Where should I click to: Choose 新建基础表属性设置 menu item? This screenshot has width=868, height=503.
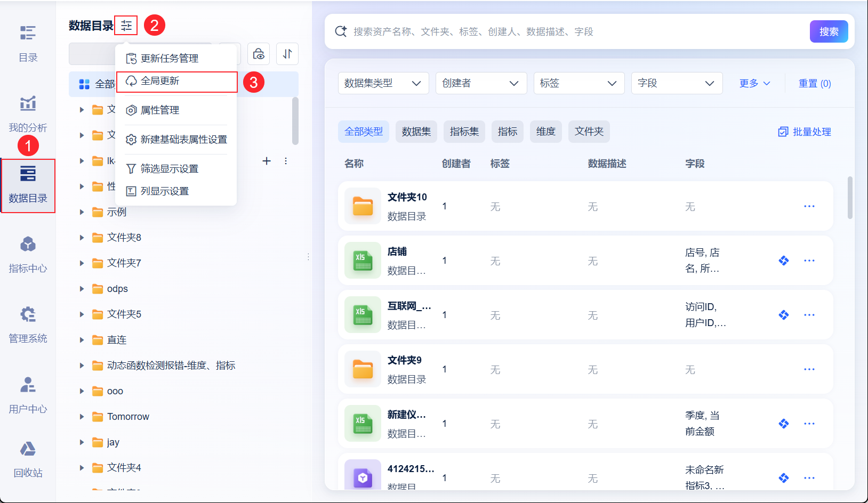click(176, 140)
